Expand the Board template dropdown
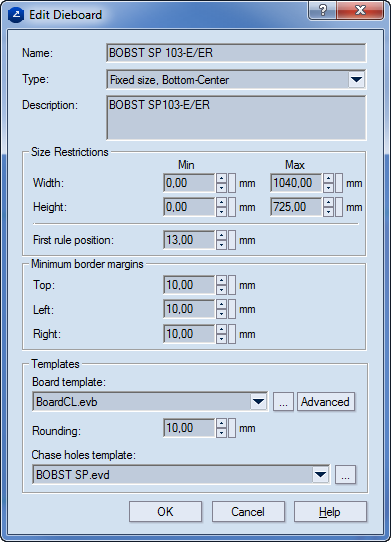The height and width of the screenshot is (542, 391). [258, 402]
